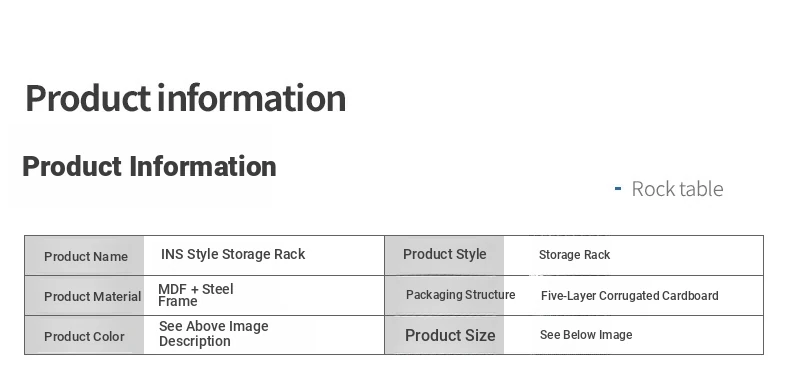Select the 'Product Material' label cell
The width and height of the screenshot is (790, 385).
pos(84,296)
